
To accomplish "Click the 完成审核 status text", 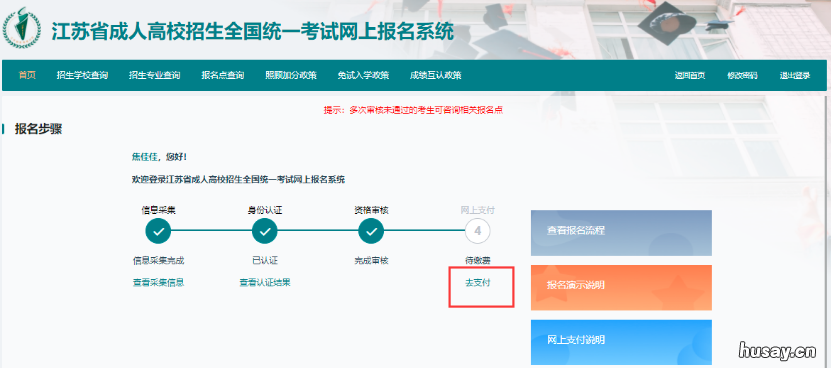I will (372, 260).
